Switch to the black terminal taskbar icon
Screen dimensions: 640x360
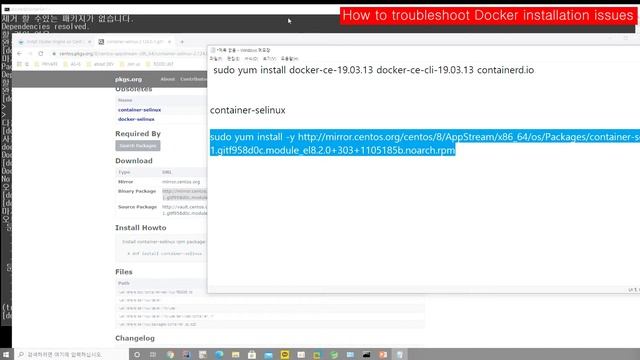(x=367, y=355)
